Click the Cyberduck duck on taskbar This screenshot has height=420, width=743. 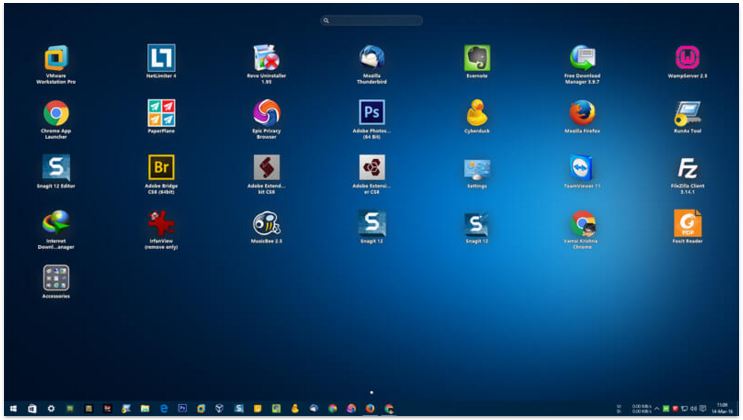(x=295, y=409)
